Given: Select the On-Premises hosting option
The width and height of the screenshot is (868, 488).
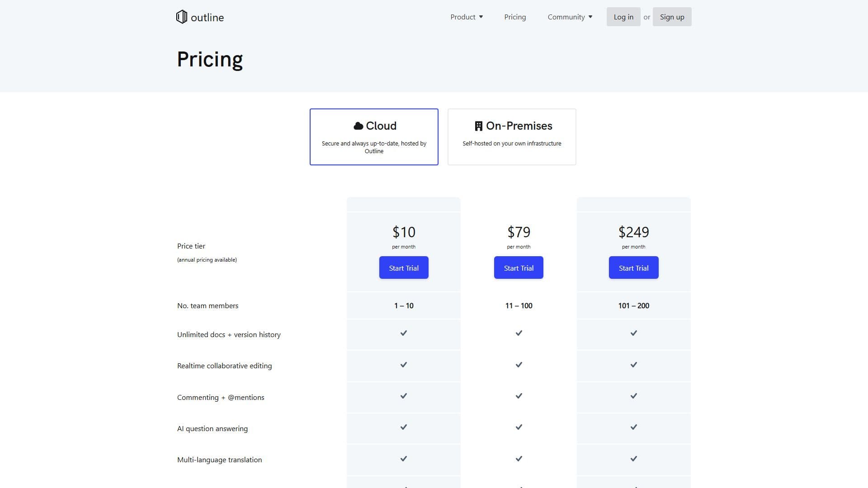Looking at the screenshot, I should tap(512, 137).
